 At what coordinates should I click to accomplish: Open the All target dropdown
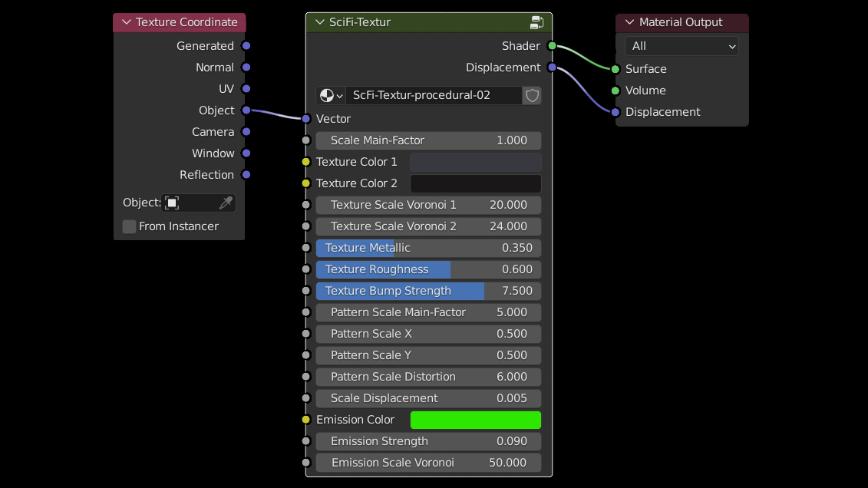click(x=682, y=46)
